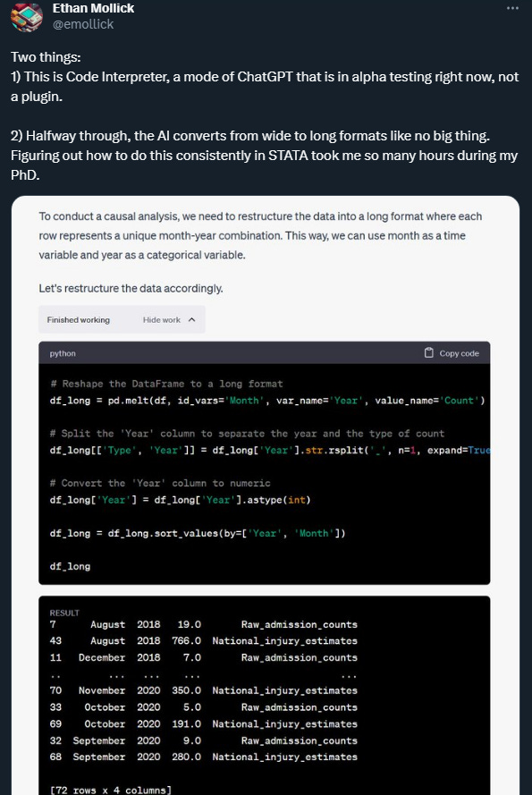This screenshot has height=795, width=532.
Task: Click the Hide work label
Action: [161, 319]
